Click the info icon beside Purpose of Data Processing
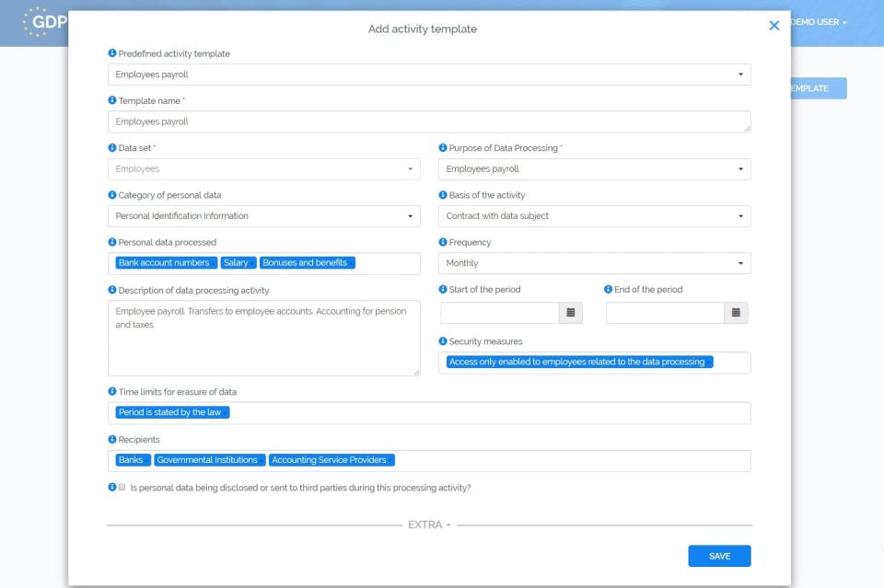 click(444, 148)
